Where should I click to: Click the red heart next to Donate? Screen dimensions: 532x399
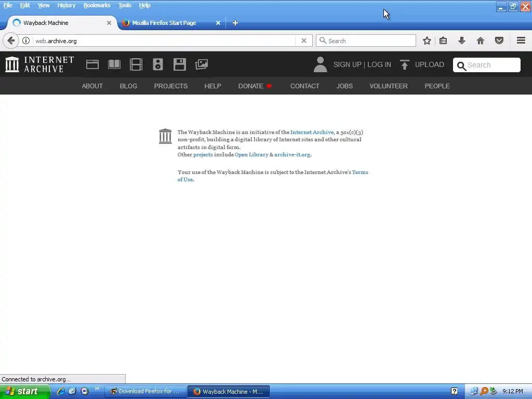(270, 86)
